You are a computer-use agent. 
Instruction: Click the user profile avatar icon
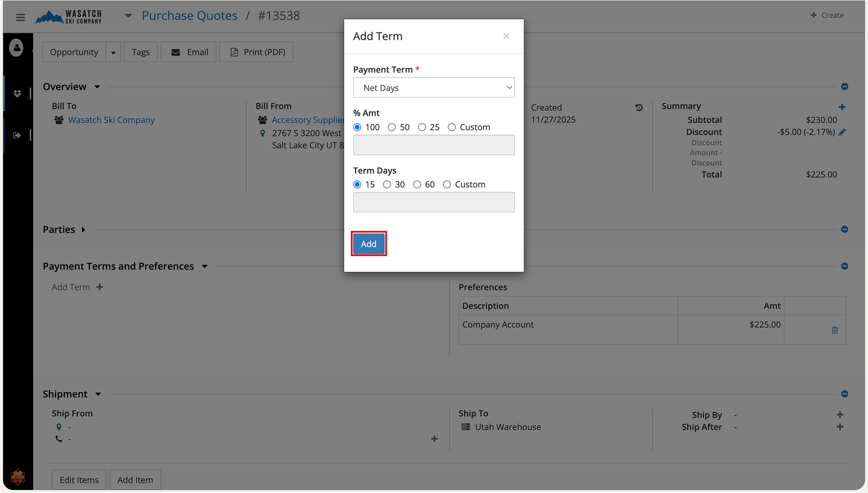[16, 48]
